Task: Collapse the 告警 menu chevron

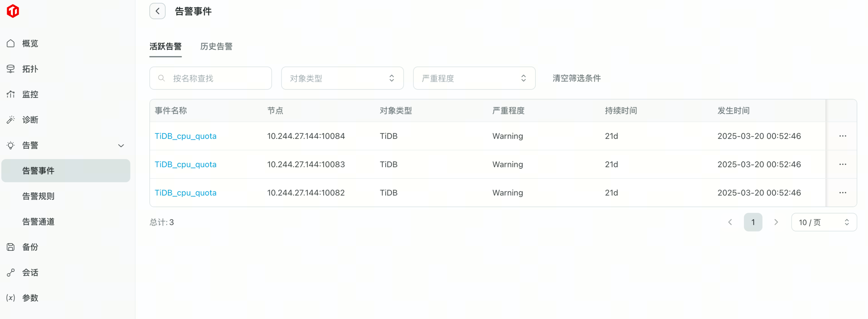Action: coord(121,146)
